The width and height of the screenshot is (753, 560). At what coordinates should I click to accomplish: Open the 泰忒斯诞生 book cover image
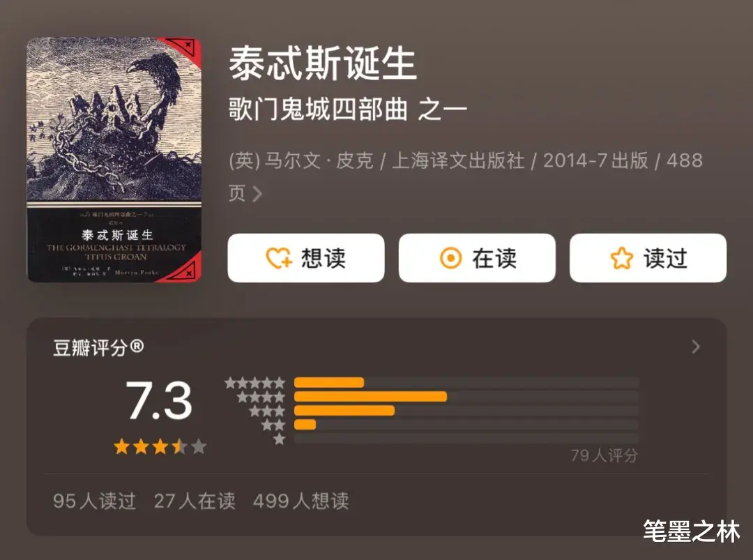click(114, 160)
